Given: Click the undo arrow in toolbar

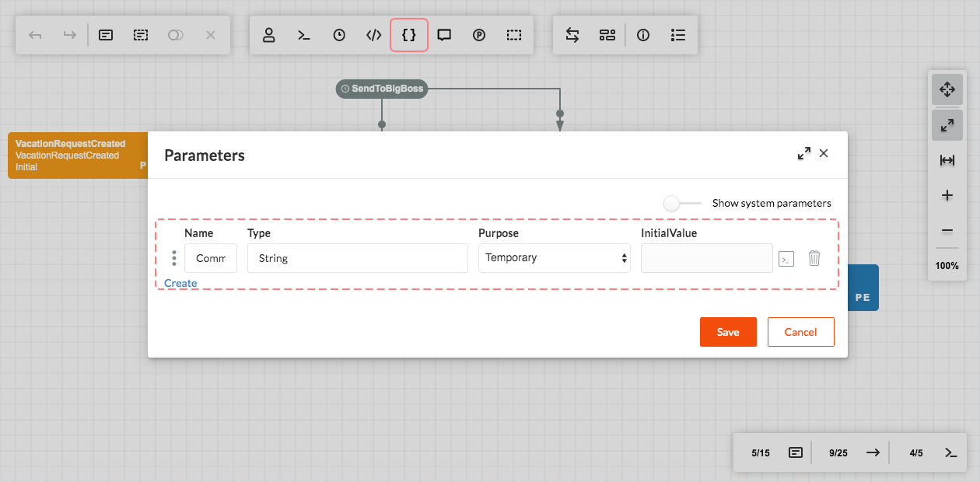Looking at the screenshot, I should (x=35, y=35).
